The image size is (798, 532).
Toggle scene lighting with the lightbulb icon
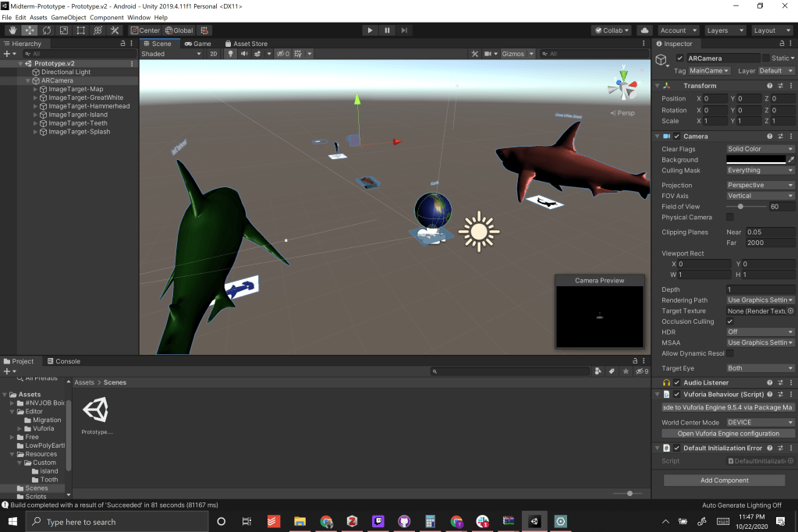231,54
